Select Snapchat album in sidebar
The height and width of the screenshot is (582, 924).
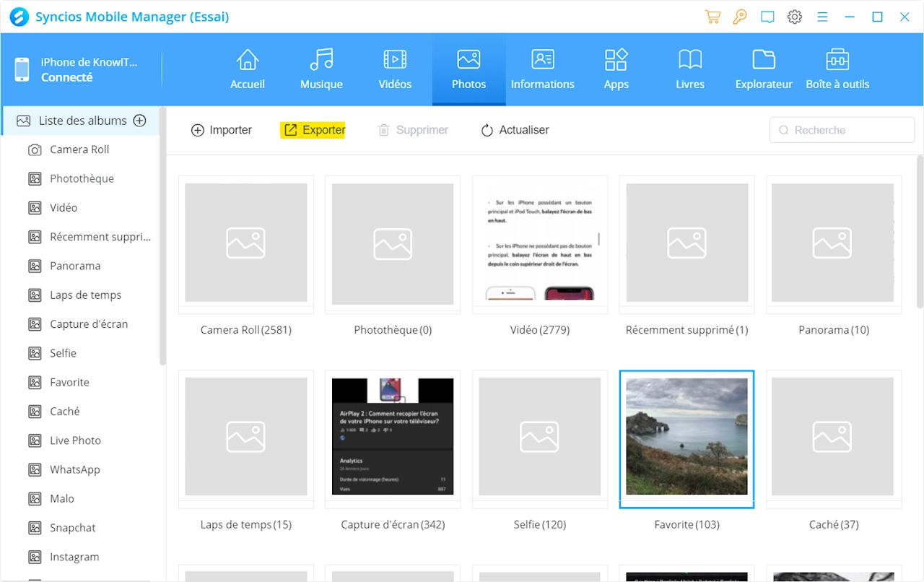pyautogui.click(x=79, y=528)
